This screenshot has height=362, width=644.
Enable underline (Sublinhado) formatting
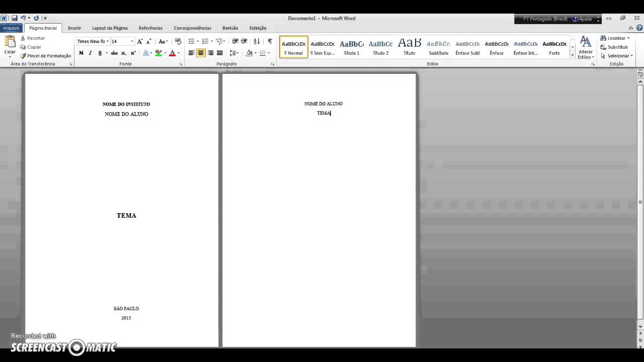coord(99,53)
